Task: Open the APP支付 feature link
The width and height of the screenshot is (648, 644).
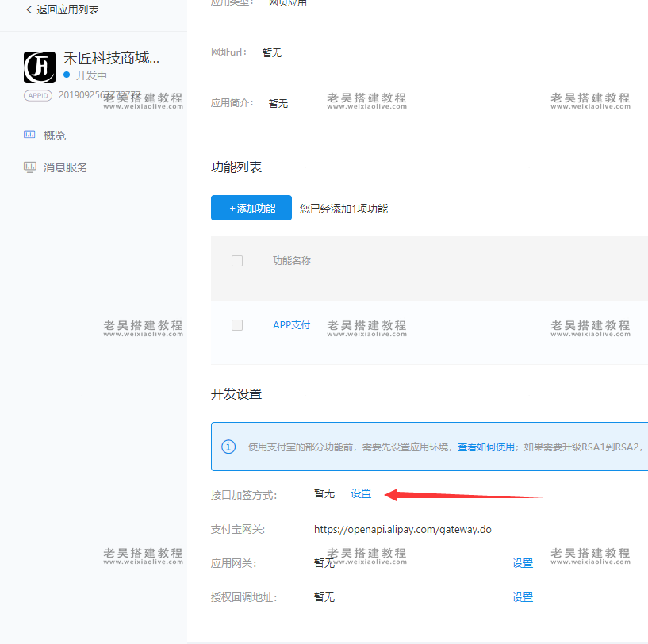Action: 291,325
